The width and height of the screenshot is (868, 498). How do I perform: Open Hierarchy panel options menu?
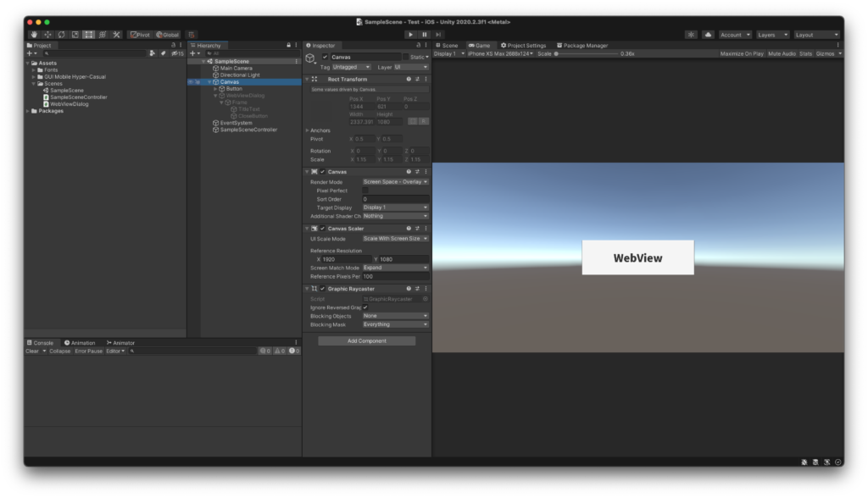pyautogui.click(x=296, y=46)
